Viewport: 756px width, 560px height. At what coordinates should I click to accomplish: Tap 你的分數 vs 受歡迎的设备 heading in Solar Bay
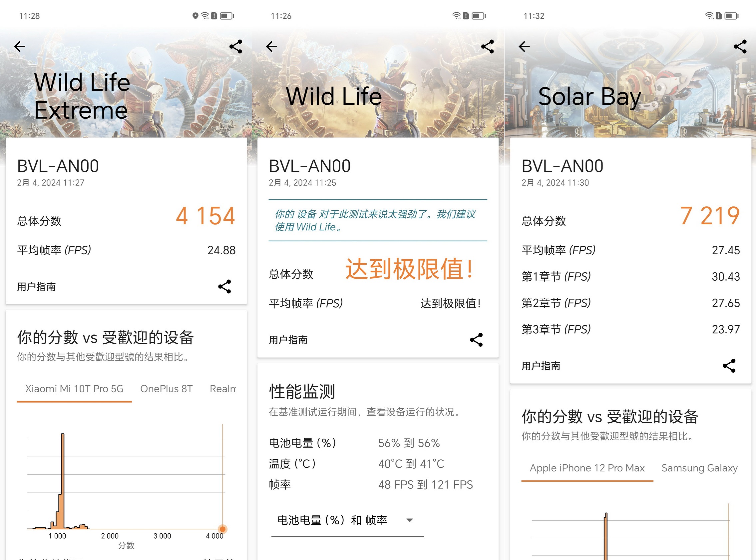coord(610,417)
